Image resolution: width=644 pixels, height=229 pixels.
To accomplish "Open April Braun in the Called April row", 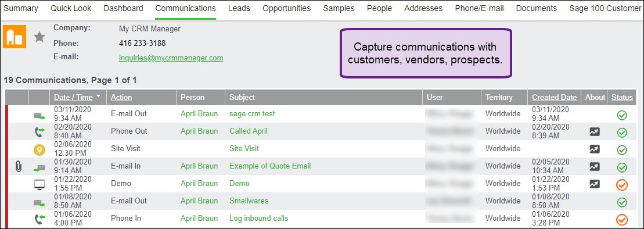I will click(199, 131).
